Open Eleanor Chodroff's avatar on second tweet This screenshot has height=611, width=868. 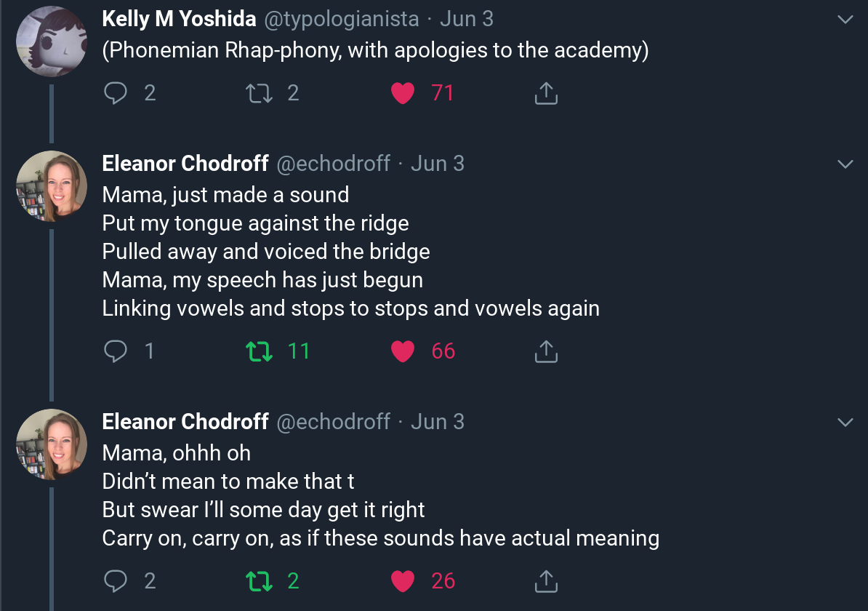click(52, 186)
